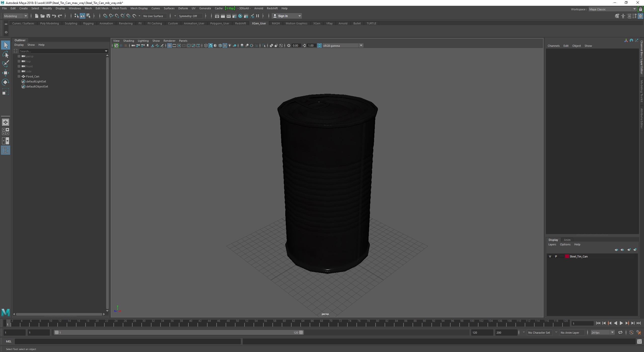Image resolution: width=644 pixels, height=352 pixels.
Task: Click the sRGB gamma dropdown
Action: click(342, 46)
